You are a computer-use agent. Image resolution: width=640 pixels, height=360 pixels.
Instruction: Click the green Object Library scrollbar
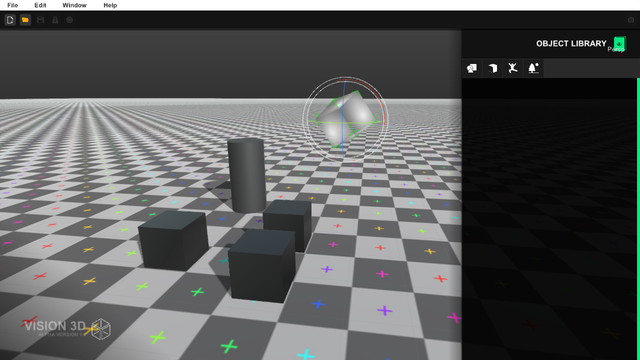pos(638,218)
